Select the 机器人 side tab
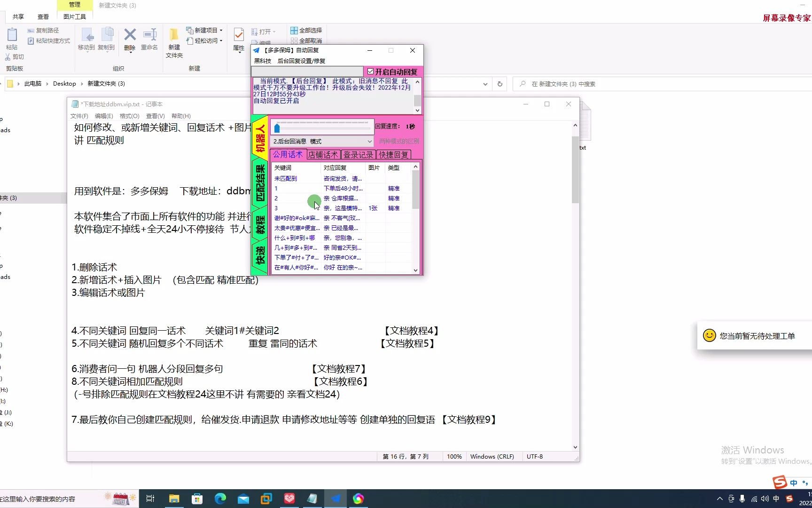 [x=260, y=138]
